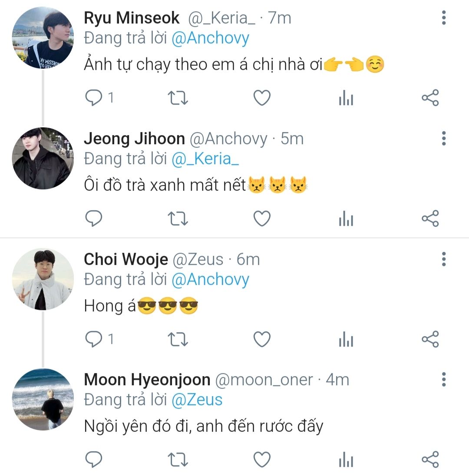This screenshot has width=469, height=476.
Task: Reply to Ryu Minseok's tweet
Action: [x=93, y=98]
